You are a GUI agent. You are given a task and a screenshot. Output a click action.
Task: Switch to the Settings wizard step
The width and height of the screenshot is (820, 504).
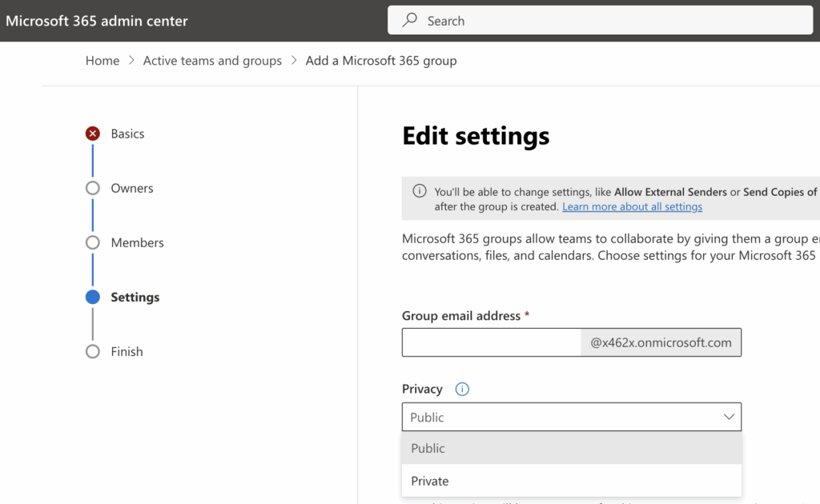coord(135,297)
